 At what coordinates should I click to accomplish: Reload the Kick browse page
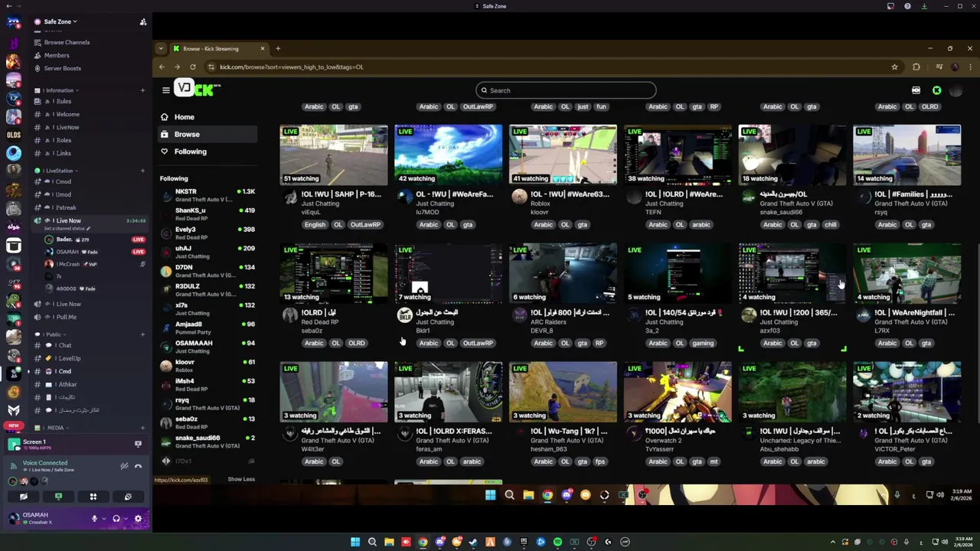(x=193, y=67)
